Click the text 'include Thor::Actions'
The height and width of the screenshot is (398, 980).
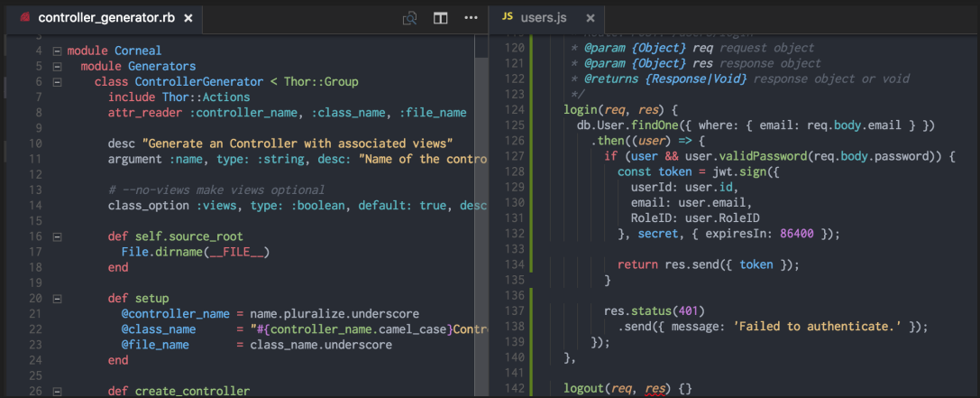(179, 97)
